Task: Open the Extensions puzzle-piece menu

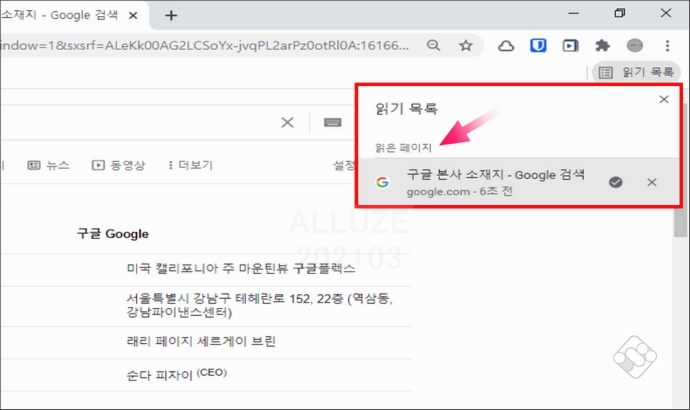Action: click(602, 45)
